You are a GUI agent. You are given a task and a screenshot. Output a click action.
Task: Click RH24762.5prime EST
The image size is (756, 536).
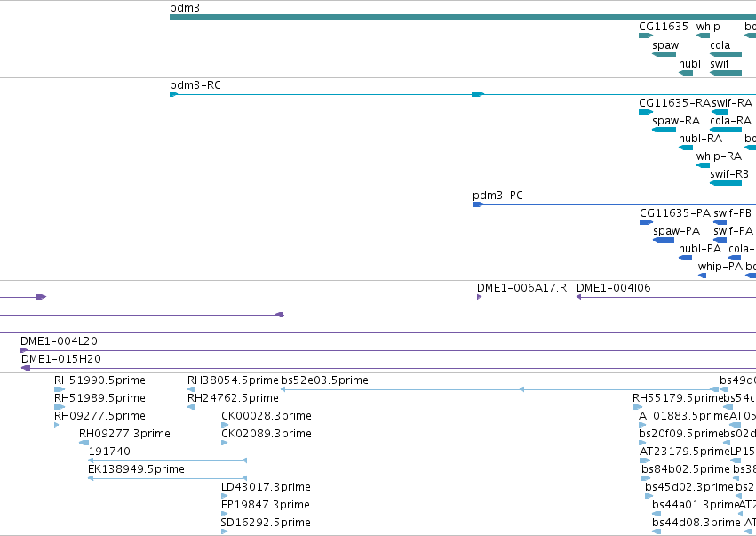click(x=191, y=407)
